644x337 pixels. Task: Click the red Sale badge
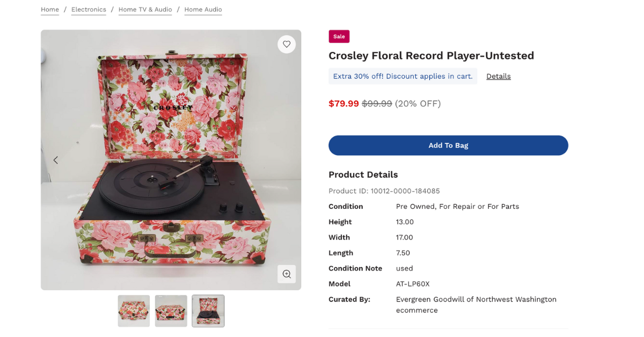tap(339, 36)
